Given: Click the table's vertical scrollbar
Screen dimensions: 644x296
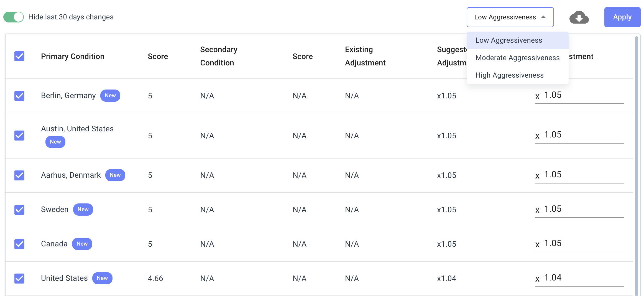Looking at the screenshot, I should 637,166.
